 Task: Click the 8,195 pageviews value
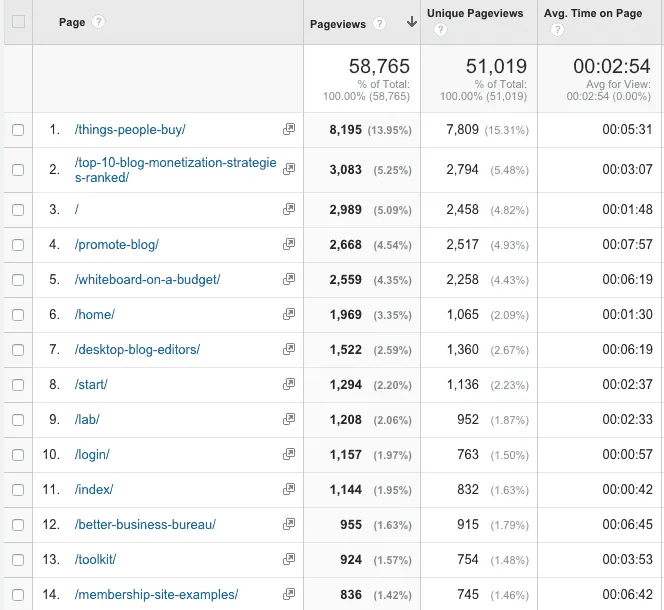pos(346,130)
